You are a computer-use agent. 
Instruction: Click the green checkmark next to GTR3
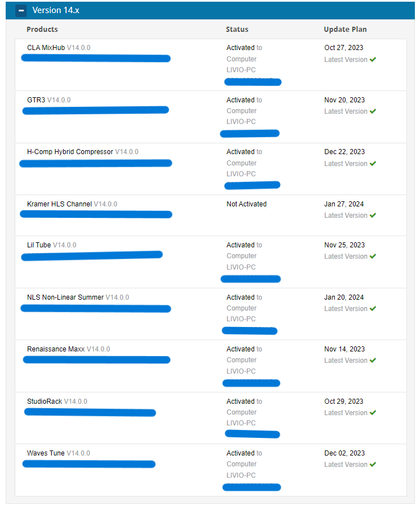pyautogui.click(x=373, y=111)
